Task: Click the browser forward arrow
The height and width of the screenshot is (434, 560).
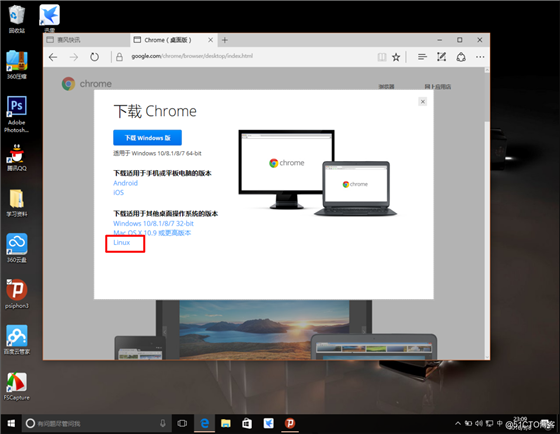Action: point(74,57)
